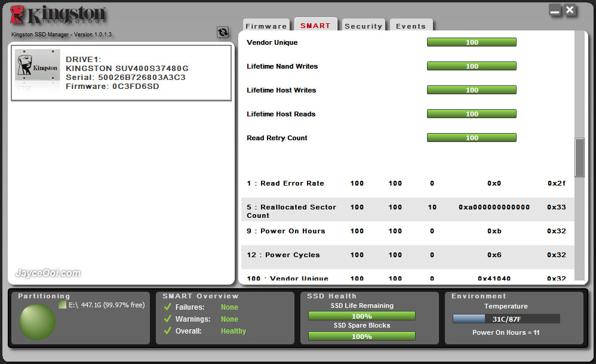Open the Firmware tab
Image resolution: width=596 pixels, height=364 pixels.
(266, 25)
